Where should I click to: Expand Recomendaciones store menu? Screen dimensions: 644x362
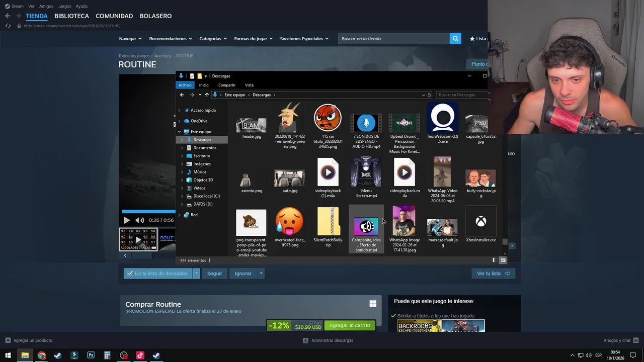(171, 39)
